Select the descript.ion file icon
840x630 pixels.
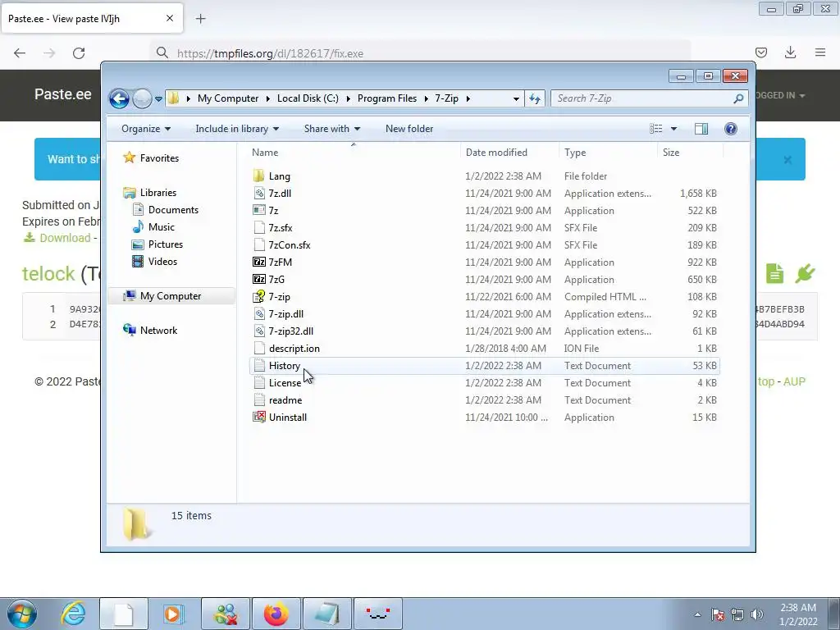tap(258, 348)
